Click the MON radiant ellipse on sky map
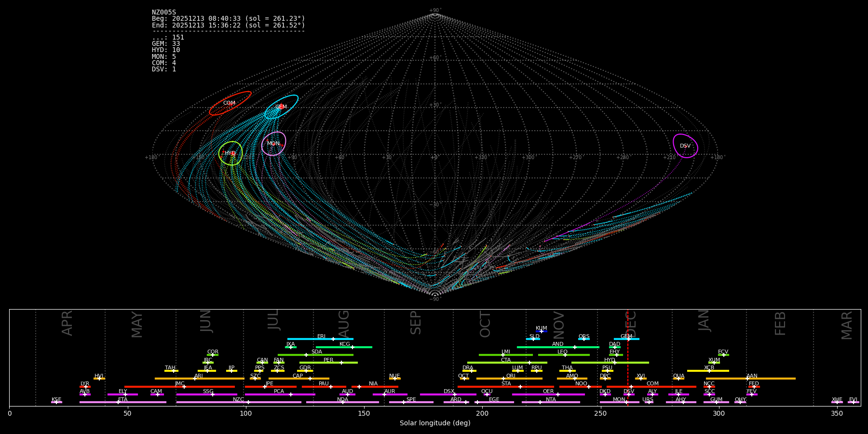The image size is (868, 434). pos(273,144)
